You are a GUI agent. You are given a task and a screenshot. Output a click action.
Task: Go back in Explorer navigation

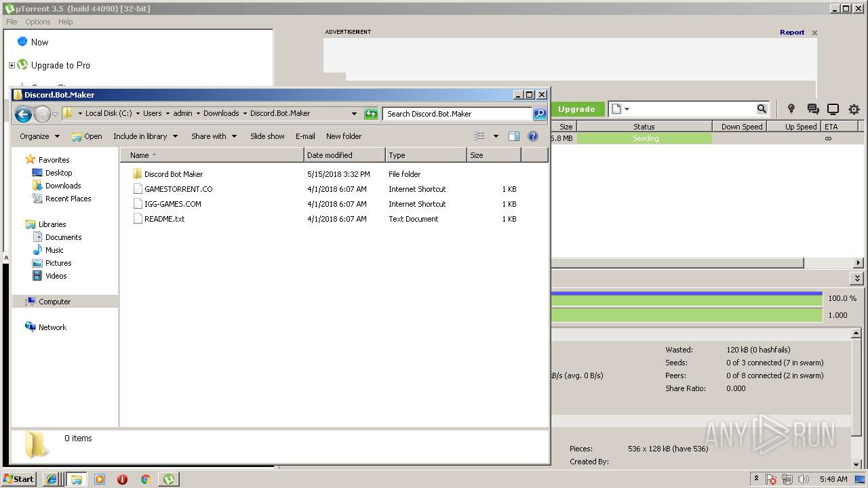23,114
